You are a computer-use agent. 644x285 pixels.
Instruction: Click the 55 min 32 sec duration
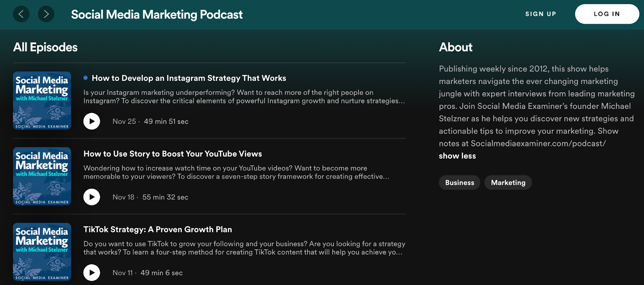coord(165,197)
